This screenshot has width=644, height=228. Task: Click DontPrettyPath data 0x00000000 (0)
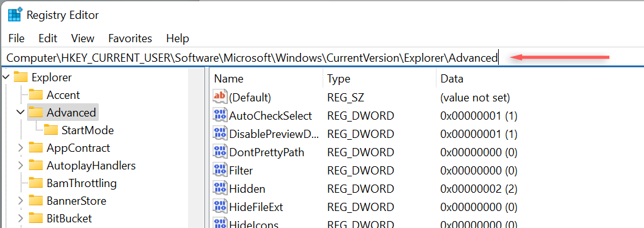(x=479, y=152)
